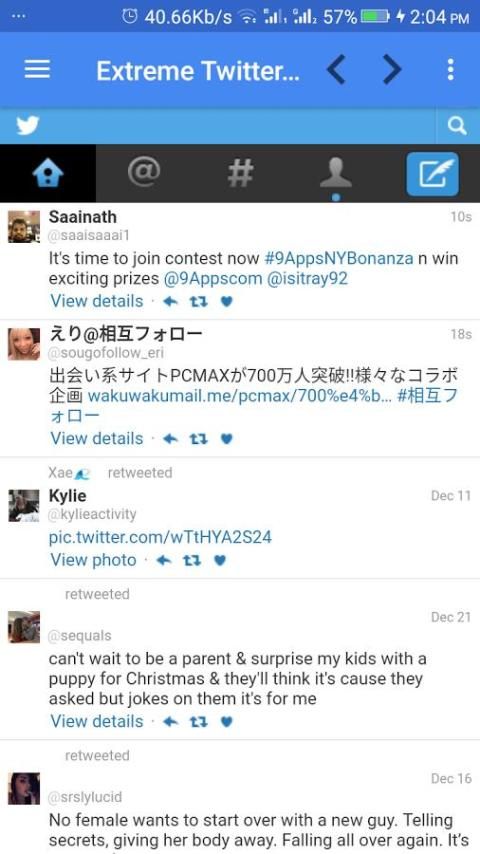480x854 pixels.
Task: Compose a new tweet with quill icon
Action: tap(433, 174)
